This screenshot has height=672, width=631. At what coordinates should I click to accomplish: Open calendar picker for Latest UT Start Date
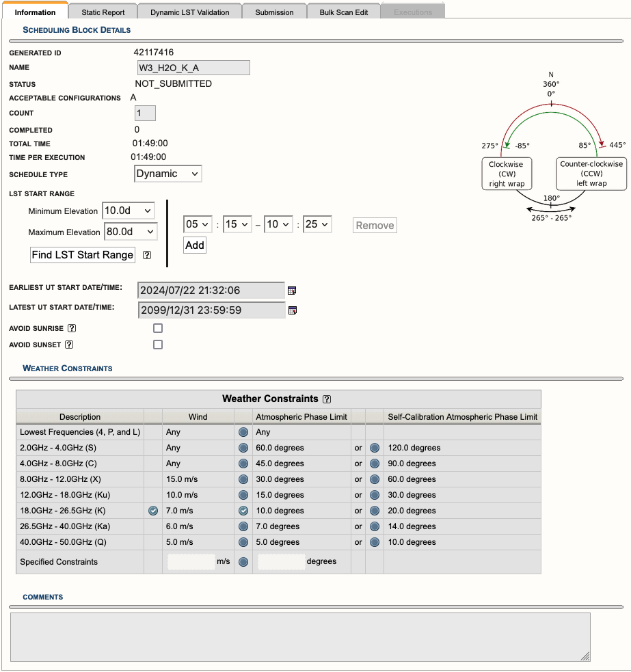[293, 310]
